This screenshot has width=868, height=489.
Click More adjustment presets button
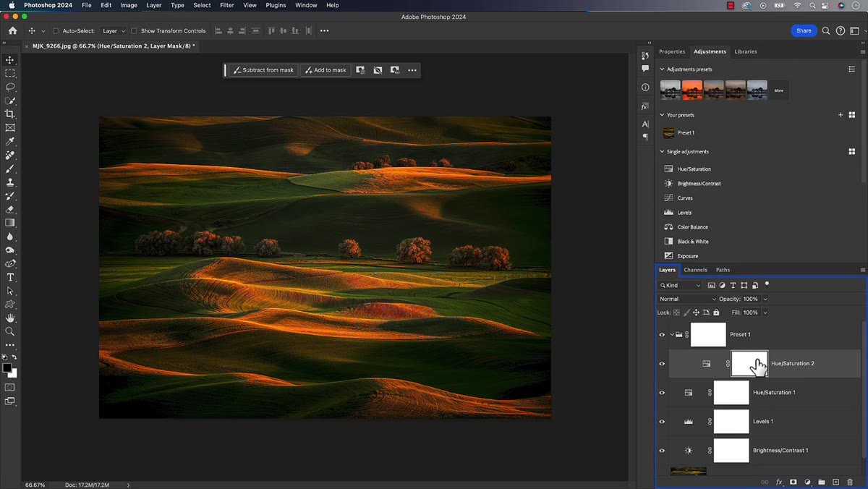coord(779,90)
